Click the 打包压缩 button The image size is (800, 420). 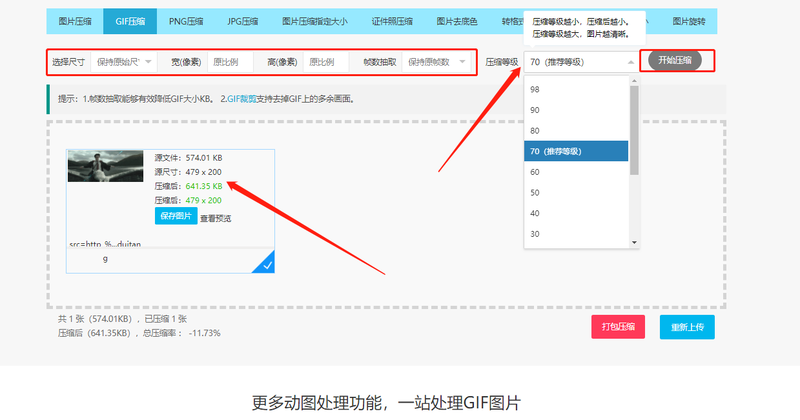click(x=618, y=327)
